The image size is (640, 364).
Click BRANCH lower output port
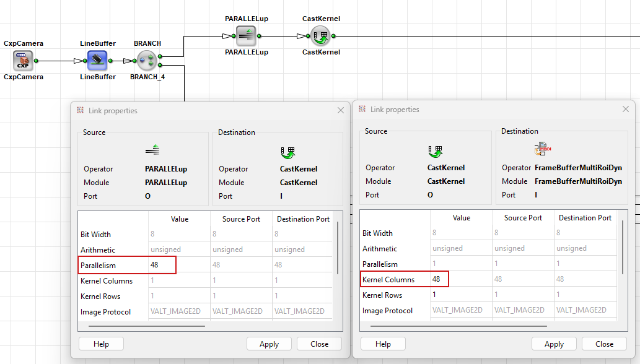click(x=160, y=65)
